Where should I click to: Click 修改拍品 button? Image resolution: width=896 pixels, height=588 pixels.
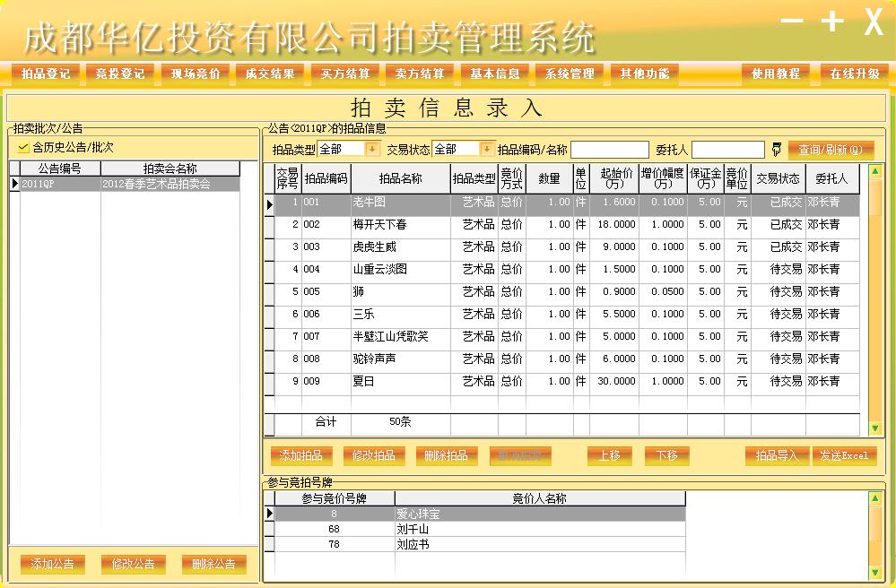click(374, 455)
